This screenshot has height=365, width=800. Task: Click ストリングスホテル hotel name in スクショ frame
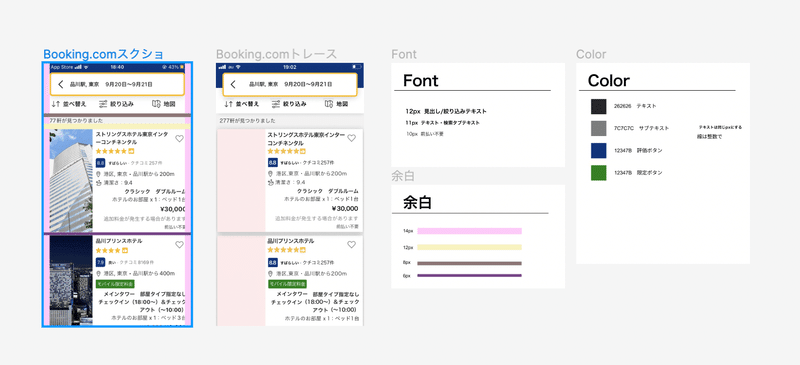tap(132, 138)
